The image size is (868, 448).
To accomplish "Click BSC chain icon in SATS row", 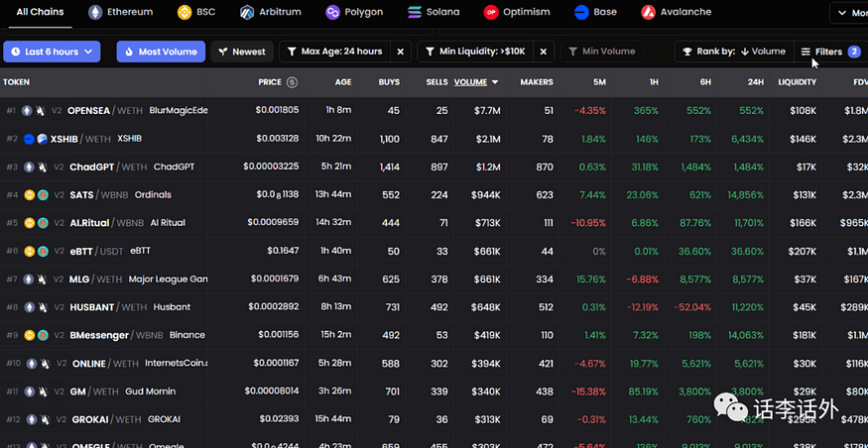I will tap(30, 194).
